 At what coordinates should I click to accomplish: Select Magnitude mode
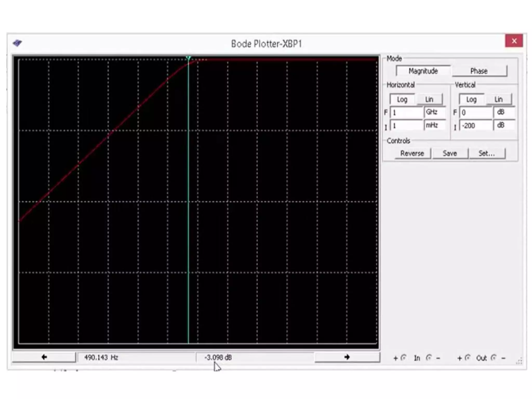(423, 71)
